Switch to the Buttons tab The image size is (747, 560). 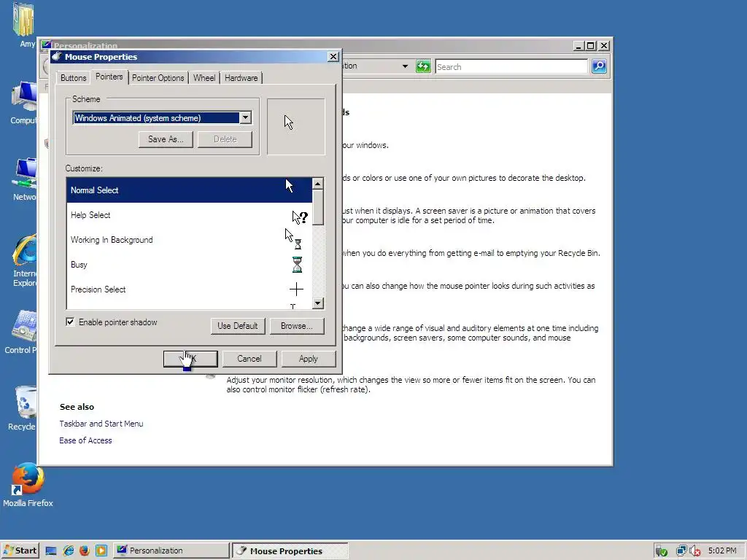click(x=74, y=77)
